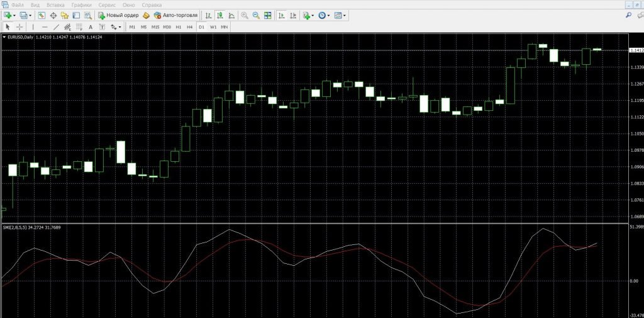Expand the periodicity clock dropdown
Screen dimensions: 644x318
tap(328, 14)
